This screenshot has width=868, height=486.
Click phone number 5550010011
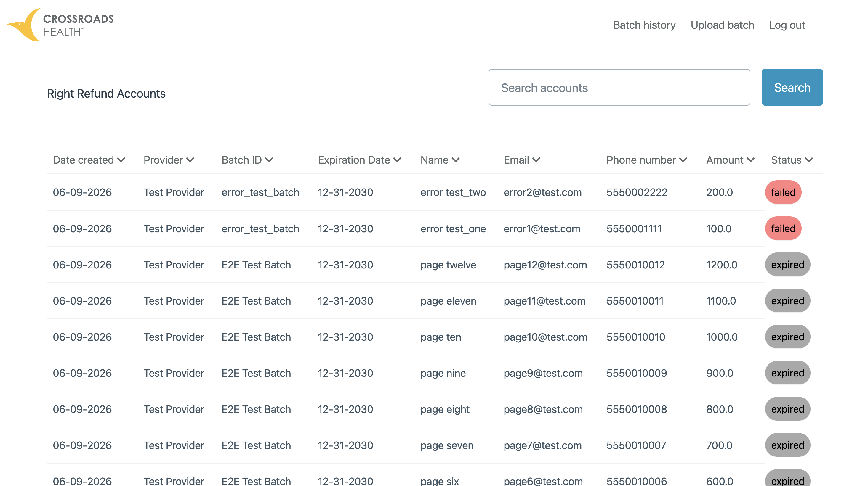point(635,301)
